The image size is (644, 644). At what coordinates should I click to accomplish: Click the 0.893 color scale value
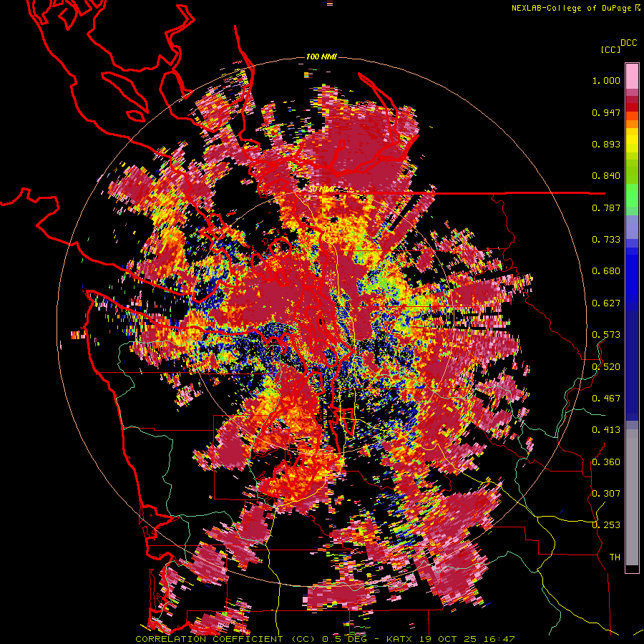(x=606, y=144)
